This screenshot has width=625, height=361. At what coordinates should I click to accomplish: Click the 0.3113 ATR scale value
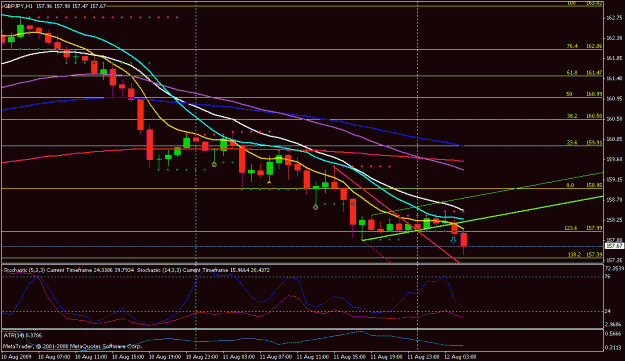point(613,347)
